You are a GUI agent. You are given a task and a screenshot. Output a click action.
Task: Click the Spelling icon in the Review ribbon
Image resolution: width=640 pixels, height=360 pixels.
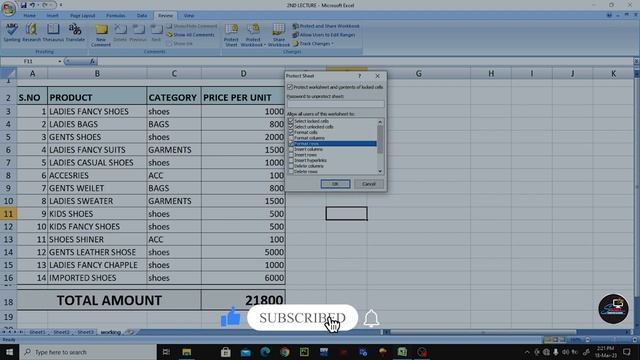coord(12,32)
